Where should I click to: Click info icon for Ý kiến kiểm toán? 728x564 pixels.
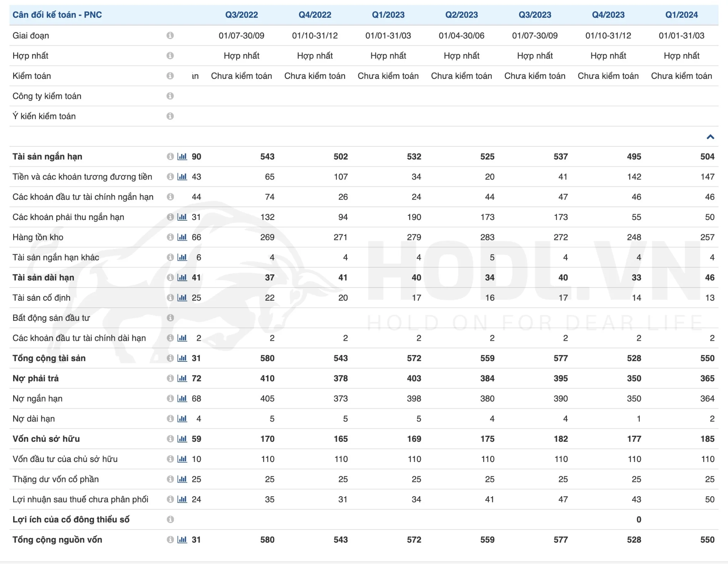coord(170,116)
